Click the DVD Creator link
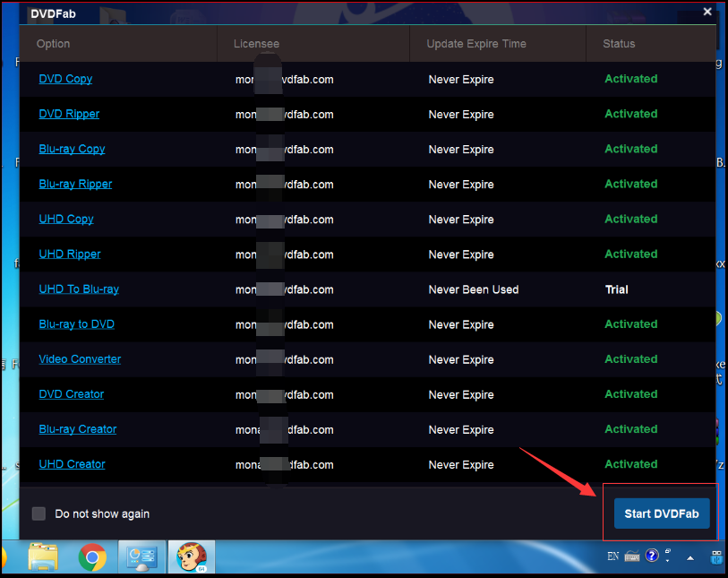Image resolution: width=728 pixels, height=578 pixels. 72,394
